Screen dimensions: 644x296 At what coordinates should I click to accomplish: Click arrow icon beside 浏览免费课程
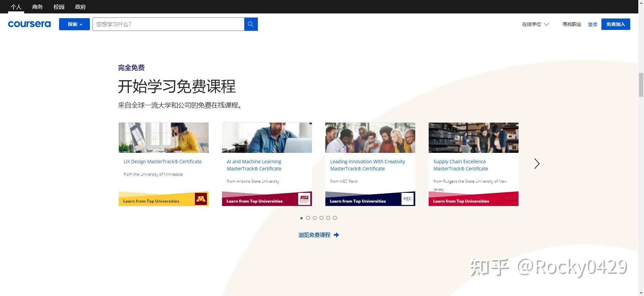point(336,235)
